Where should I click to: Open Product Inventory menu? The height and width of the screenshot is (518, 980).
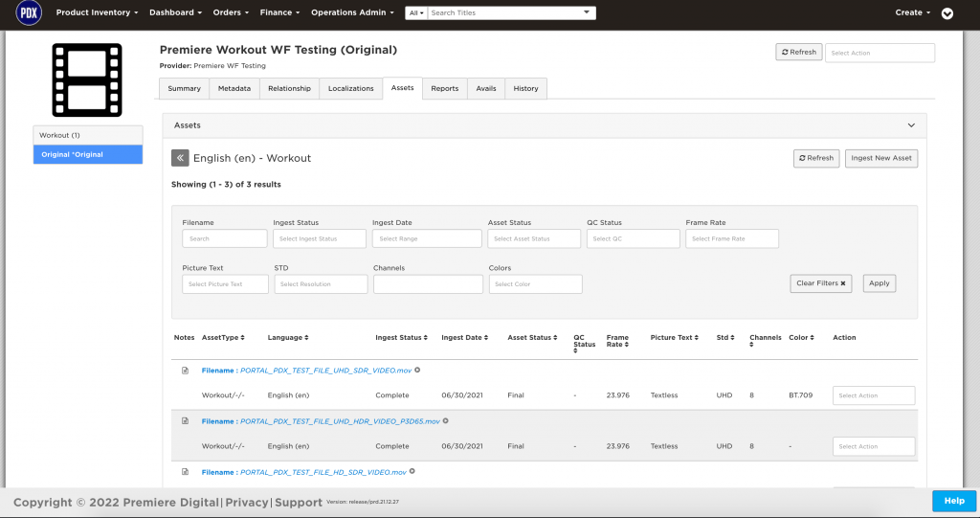[97, 12]
